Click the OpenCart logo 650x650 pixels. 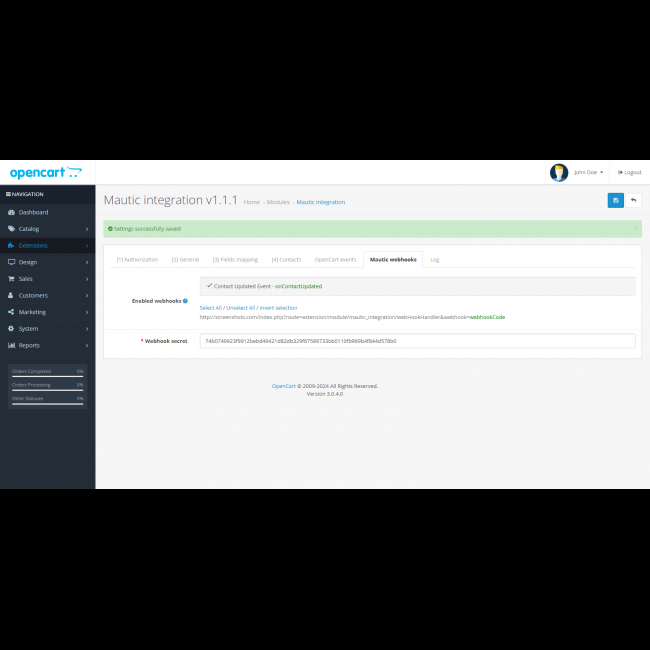click(x=46, y=173)
